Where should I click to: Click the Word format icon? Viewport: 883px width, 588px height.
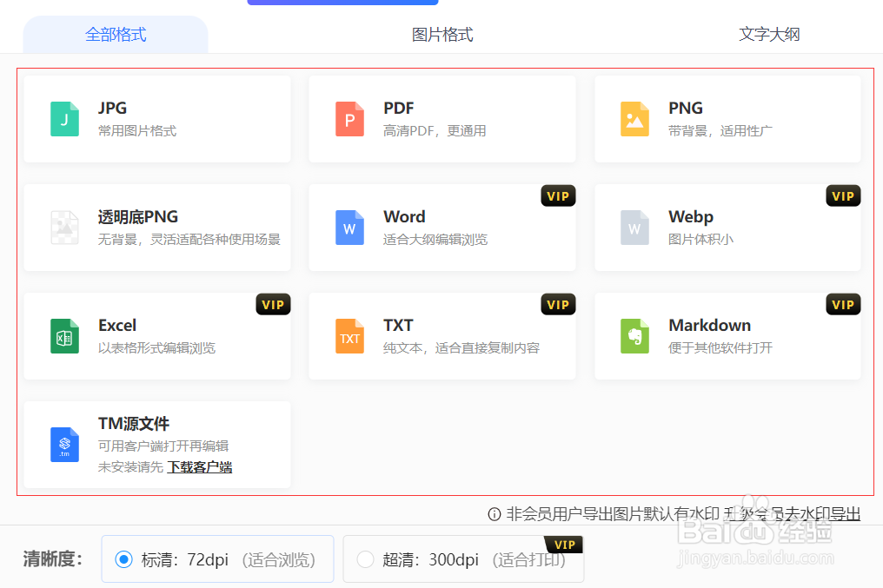(349, 228)
